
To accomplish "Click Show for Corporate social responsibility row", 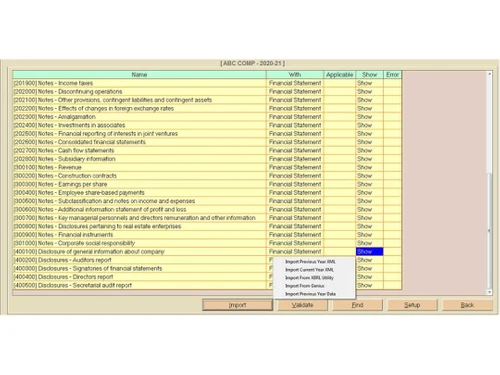I will [369, 243].
